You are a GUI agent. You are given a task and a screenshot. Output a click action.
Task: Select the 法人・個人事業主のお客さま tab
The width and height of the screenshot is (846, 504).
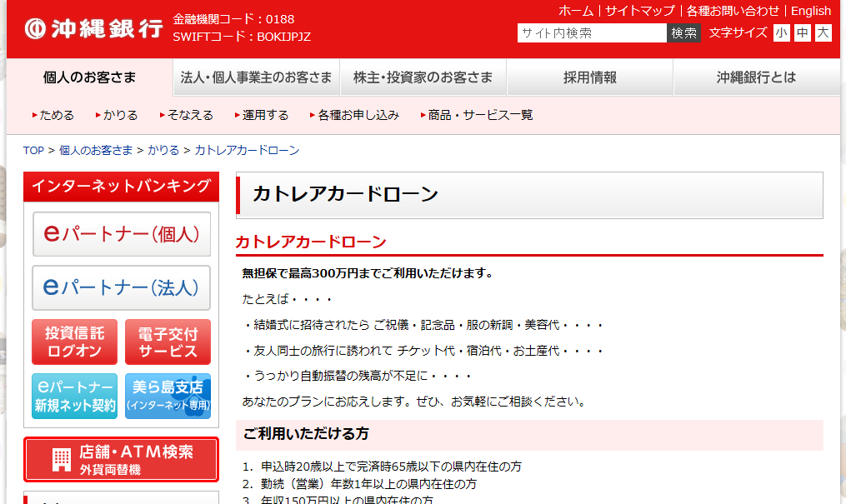pyautogui.click(x=256, y=77)
